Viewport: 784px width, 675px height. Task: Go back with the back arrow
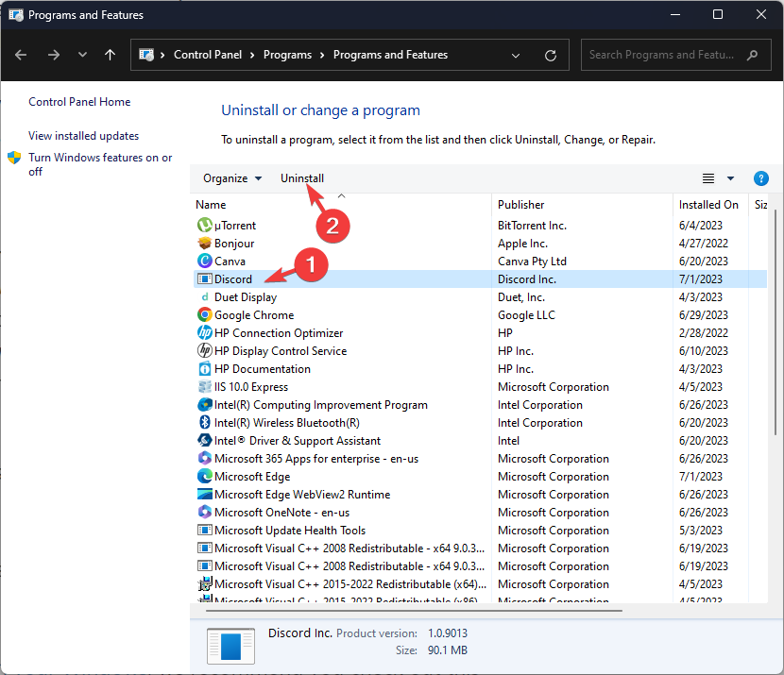point(21,55)
